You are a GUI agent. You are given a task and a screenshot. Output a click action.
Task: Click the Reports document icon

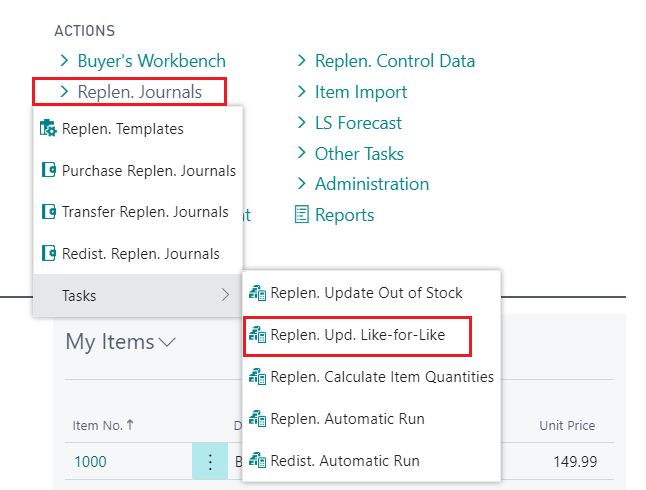coord(302,215)
